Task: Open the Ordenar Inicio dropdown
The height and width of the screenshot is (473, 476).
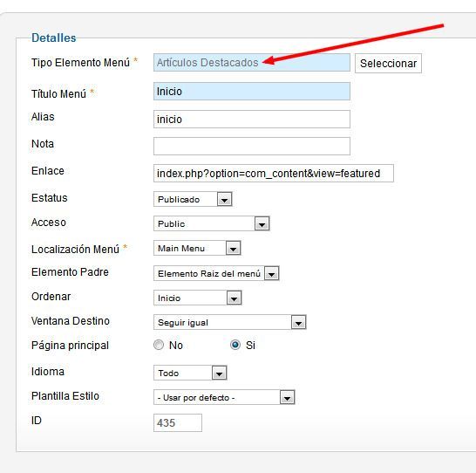Action: [x=197, y=298]
